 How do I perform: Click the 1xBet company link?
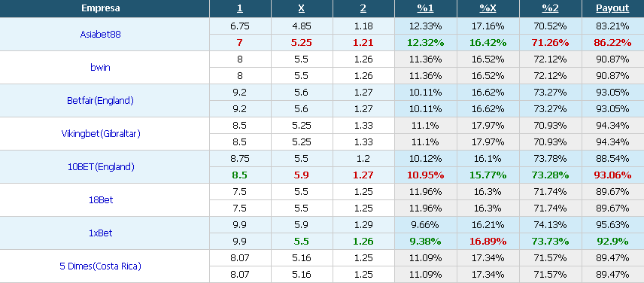coord(101,233)
